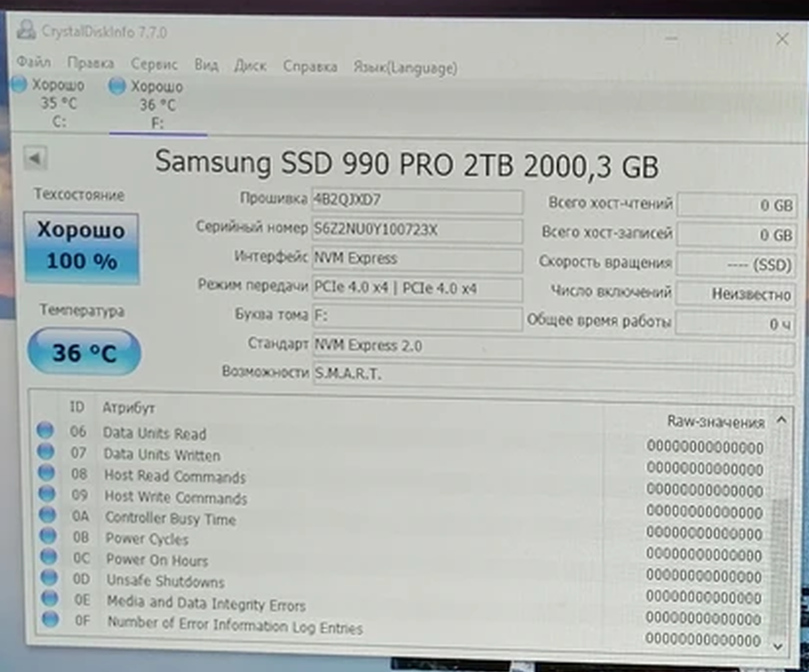809x672 pixels.
Task: Click the Хорошо 100 % health status button
Action: (x=81, y=247)
